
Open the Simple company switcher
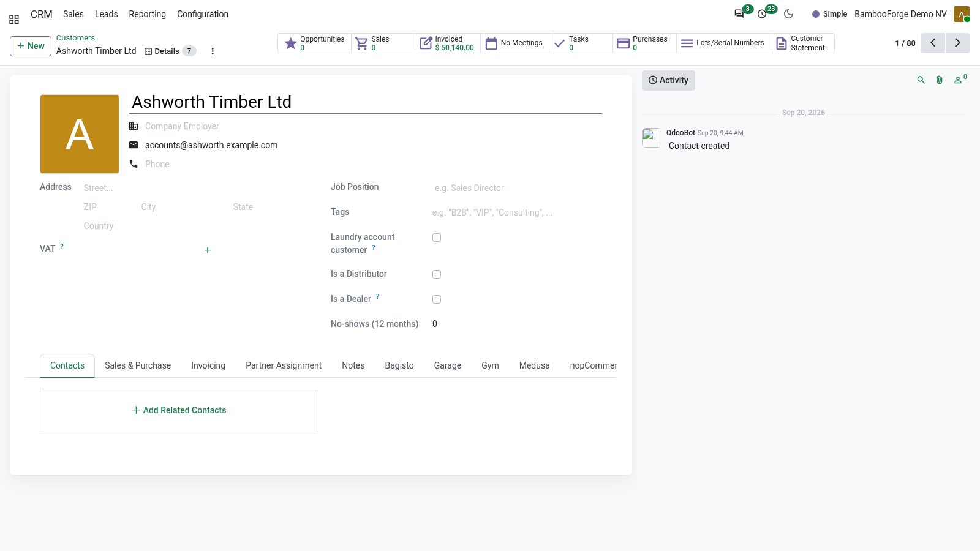tap(829, 14)
